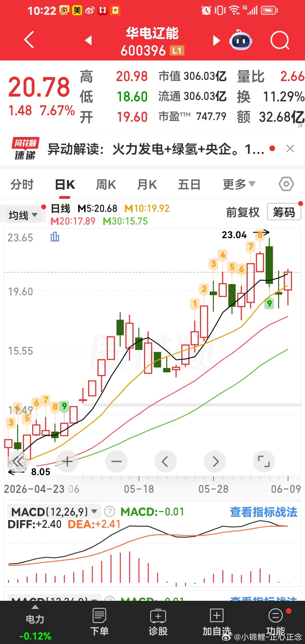Tap M20:17.89 moving average value
The height and width of the screenshot is (644, 305).
pyautogui.click(x=73, y=221)
